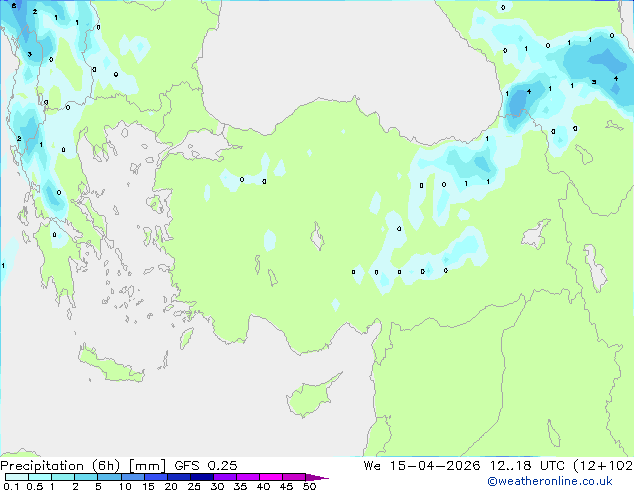The image size is (634, 490).
Task: Click the 45–50 mm legend color swatch
Action: (x=294, y=477)
